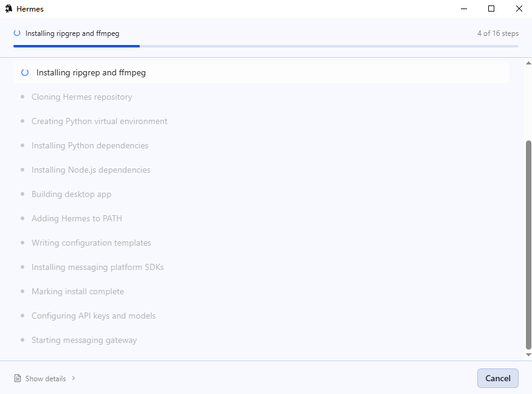532x394 pixels.
Task: Select the '4 of 16 steps' counter text
Action: [498, 33]
